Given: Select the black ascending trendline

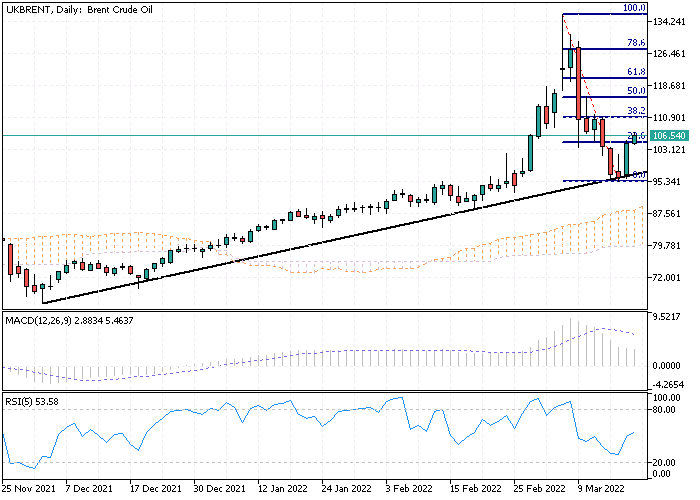Looking at the screenshot, I should click(300, 244).
